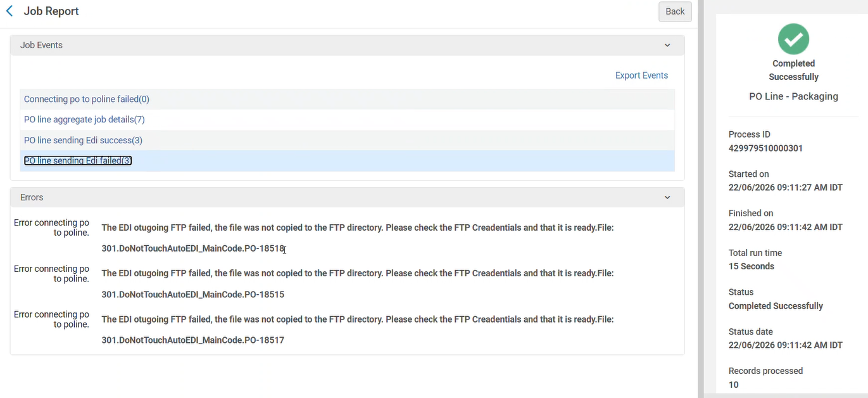Select PO line sending Edi failed(3)

tap(78, 161)
